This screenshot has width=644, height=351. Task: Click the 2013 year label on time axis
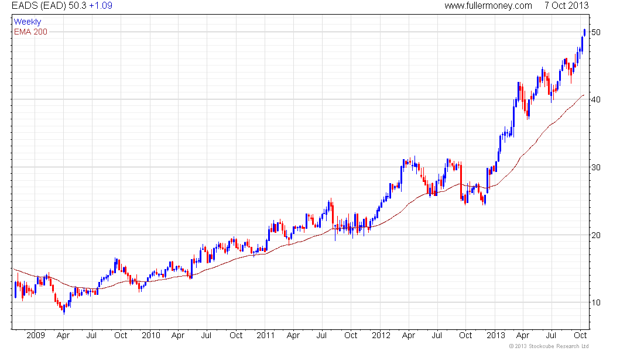pyautogui.click(x=496, y=335)
